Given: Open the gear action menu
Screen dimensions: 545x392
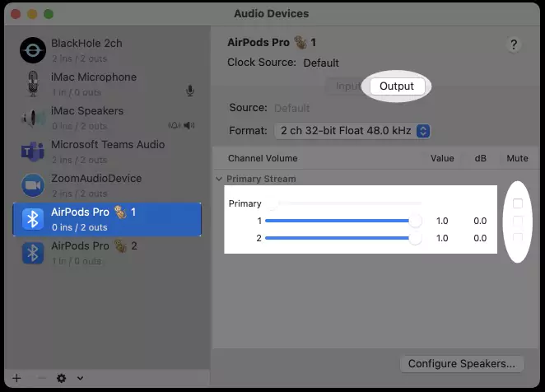Looking at the screenshot, I should click(61, 378).
